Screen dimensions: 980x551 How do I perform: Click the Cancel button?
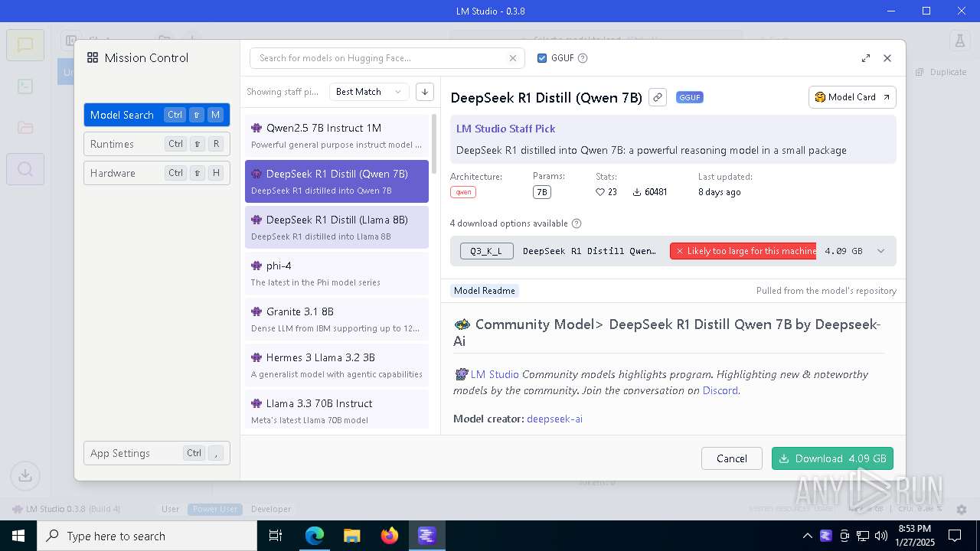tap(731, 458)
